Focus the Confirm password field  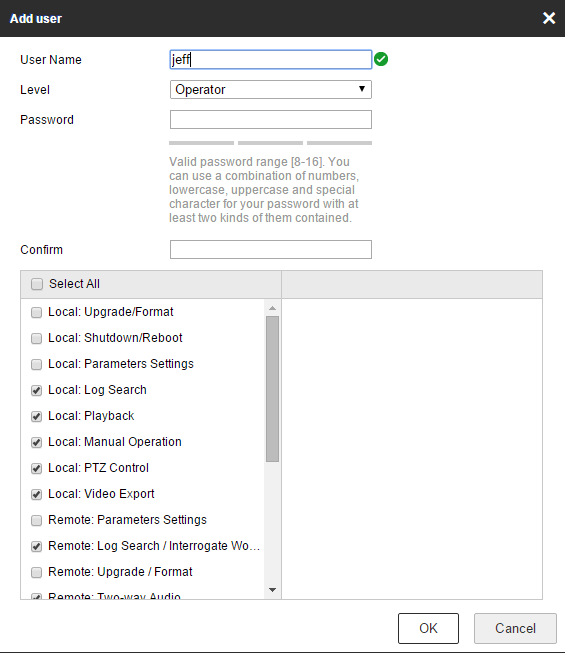[271, 249]
